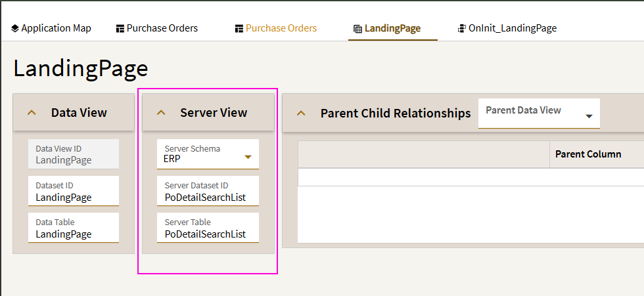This screenshot has height=296, width=644.
Task: Click the OnInit_LandingPage tab icon
Action: pyautogui.click(x=461, y=28)
